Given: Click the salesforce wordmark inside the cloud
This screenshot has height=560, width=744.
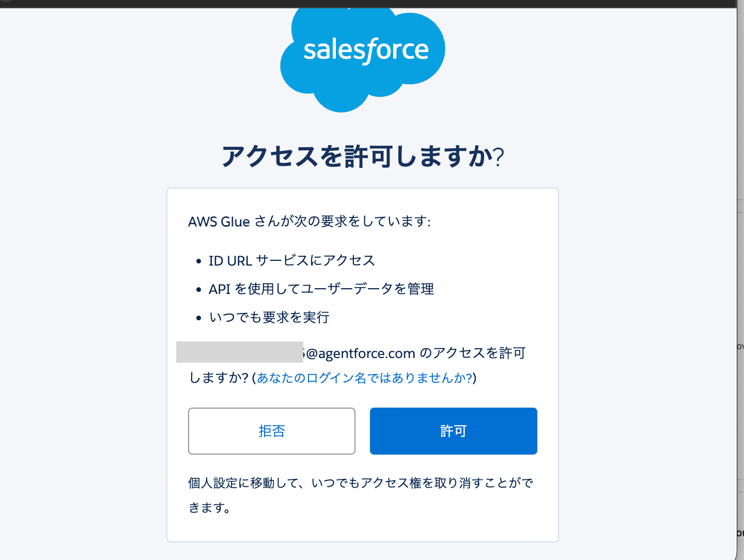Looking at the screenshot, I should (366, 50).
